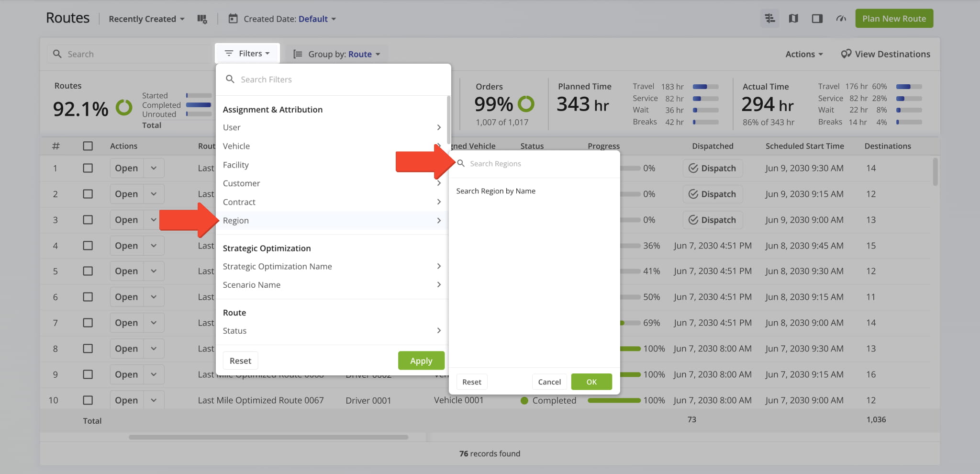Switch to the timeline layout view icon
The height and width of the screenshot is (474, 980).
(769, 19)
